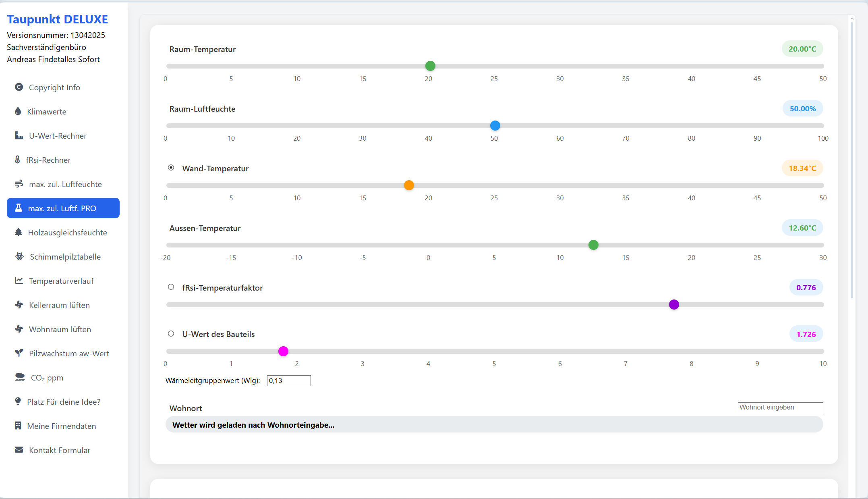This screenshot has height=499, width=868.
Task: Open the CO₂ ppm page
Action: pos(63,378)
